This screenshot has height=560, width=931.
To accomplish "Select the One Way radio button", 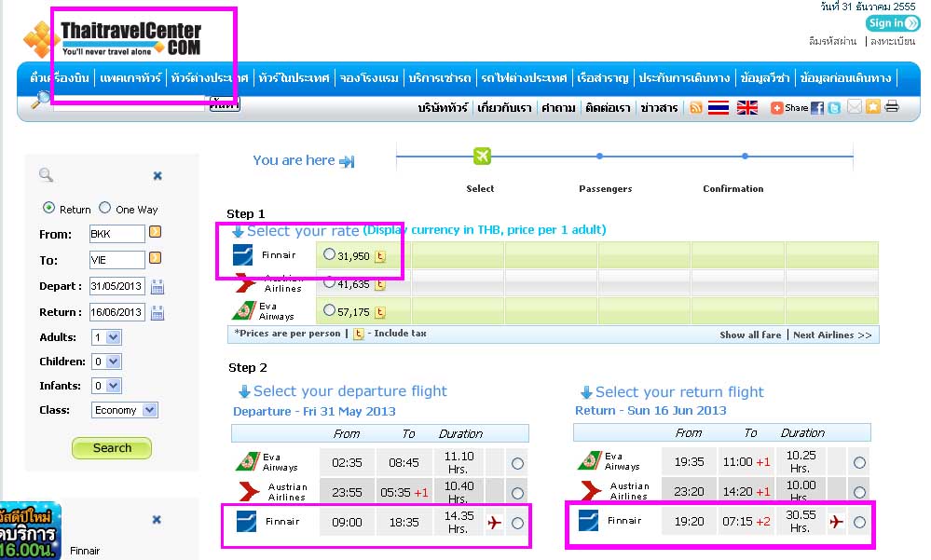I will (x=105, y=208).
